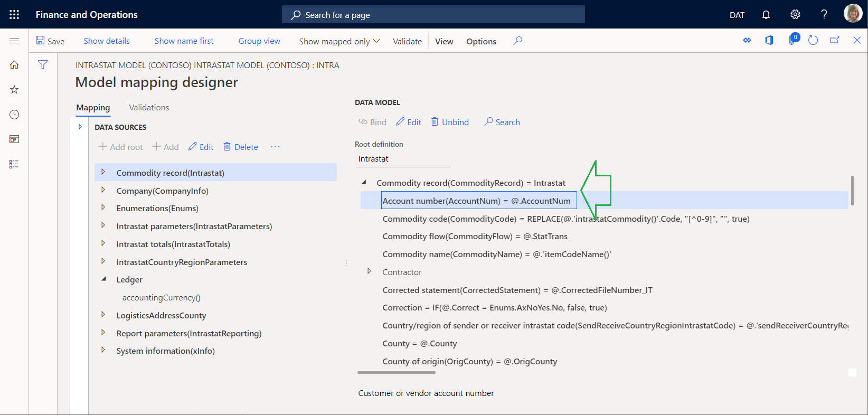This screenshot has height=415, width=868.
Task: Open Favorites star in sidebar
Action: click(x=14, y=90)
